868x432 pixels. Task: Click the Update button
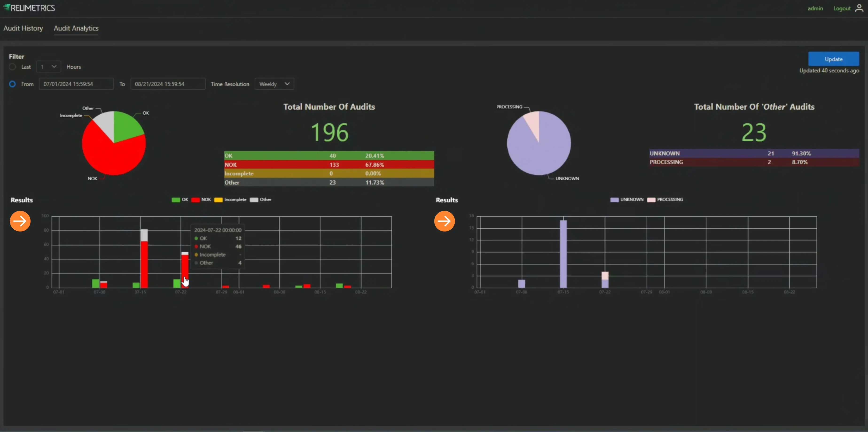click(x=834, y=59)
